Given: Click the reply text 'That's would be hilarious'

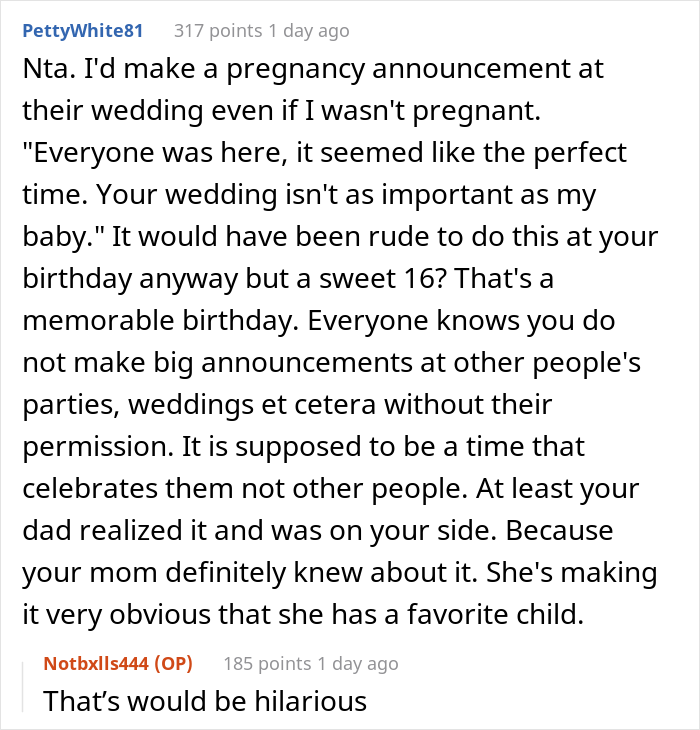Looking at the screenshot, I should (x=205, y=701).
